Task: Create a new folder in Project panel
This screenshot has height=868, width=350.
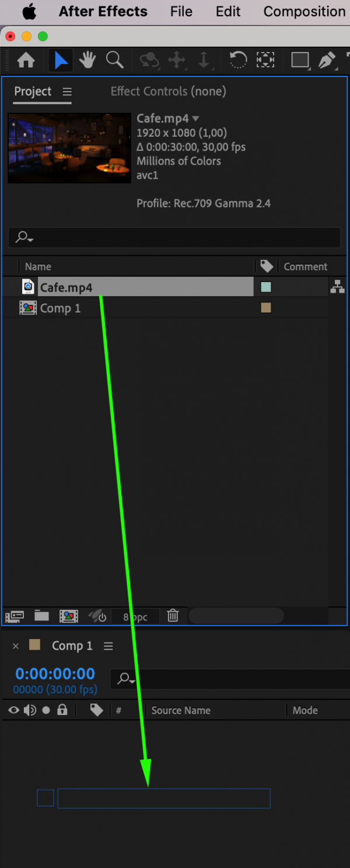Action: 41,616
